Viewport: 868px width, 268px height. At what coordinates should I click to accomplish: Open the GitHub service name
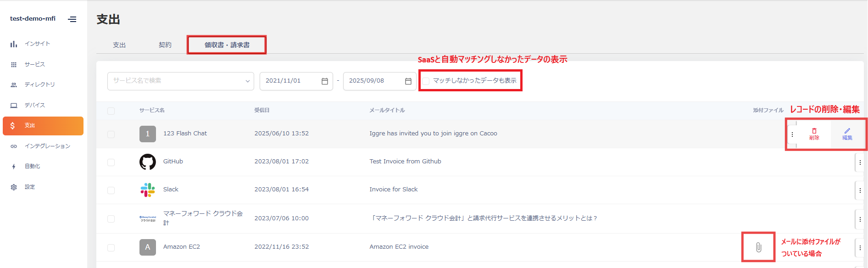173,162
